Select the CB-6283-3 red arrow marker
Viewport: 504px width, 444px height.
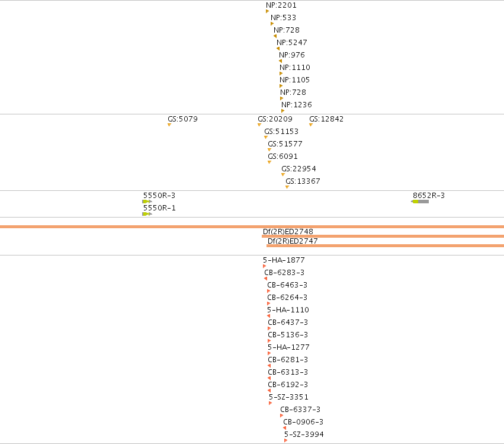[265, 279]
